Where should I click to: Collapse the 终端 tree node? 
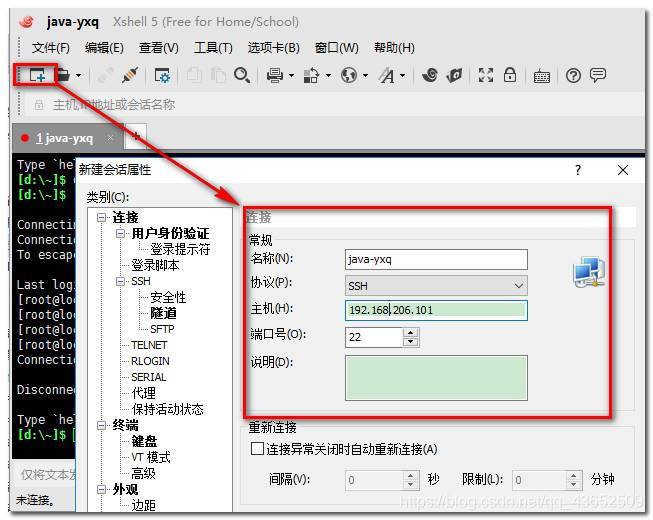101,425
